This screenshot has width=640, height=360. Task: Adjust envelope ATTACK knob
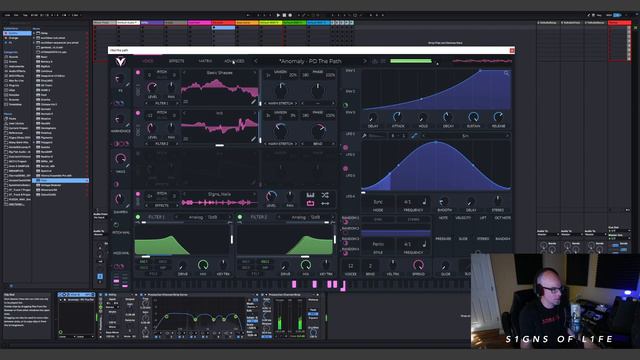tap(398, 118)
